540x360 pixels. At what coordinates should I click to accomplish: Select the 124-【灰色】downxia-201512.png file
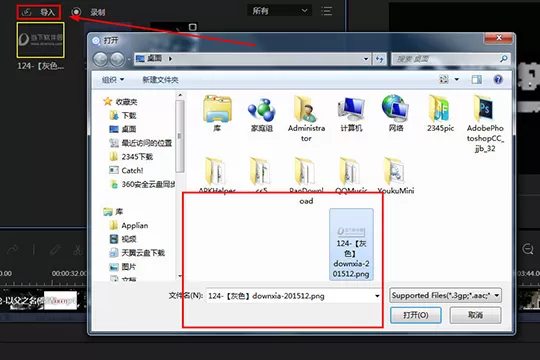(351, 244)
